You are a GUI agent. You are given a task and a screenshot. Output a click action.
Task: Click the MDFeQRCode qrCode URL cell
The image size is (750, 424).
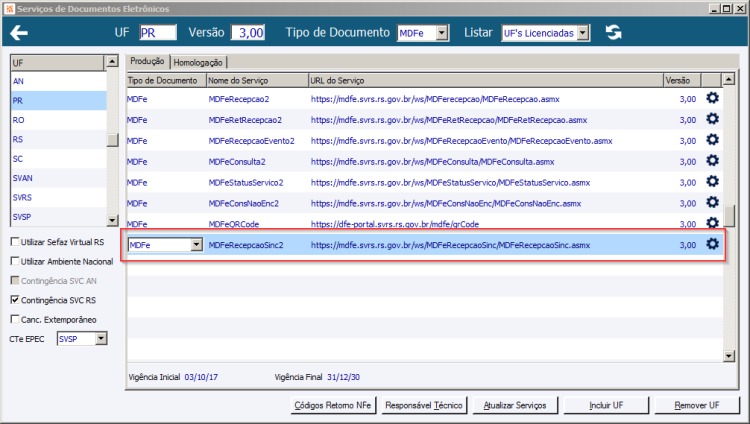click(395, 224)
